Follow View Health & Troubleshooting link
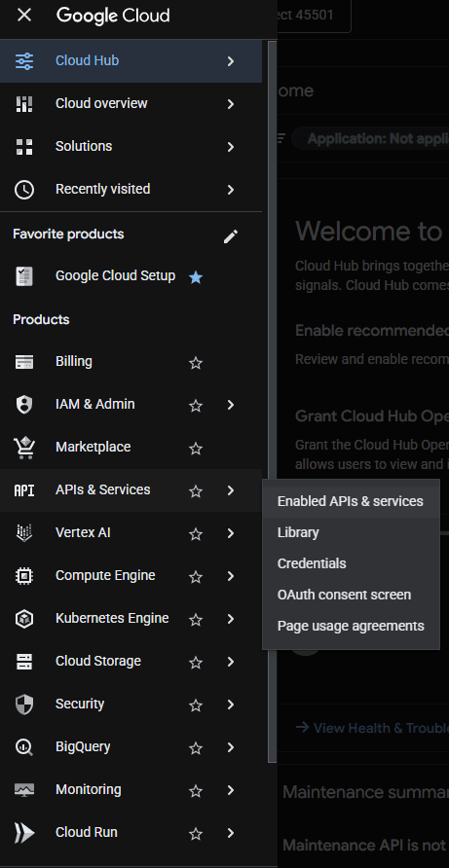This screenshot has width=449, height=868. coord(372,728)
